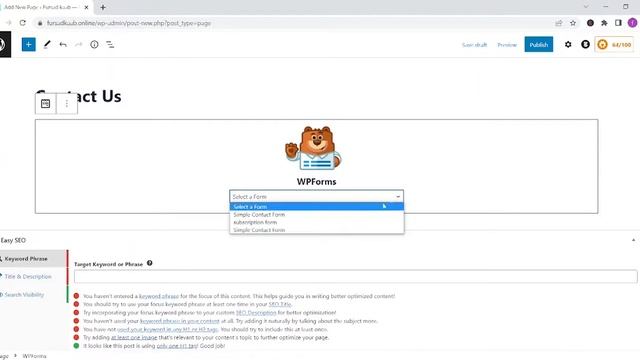The width and height of the screenshot is (640, 360).
Task: Click the help icon beside Target Keyword
Action: pos(149,263)
